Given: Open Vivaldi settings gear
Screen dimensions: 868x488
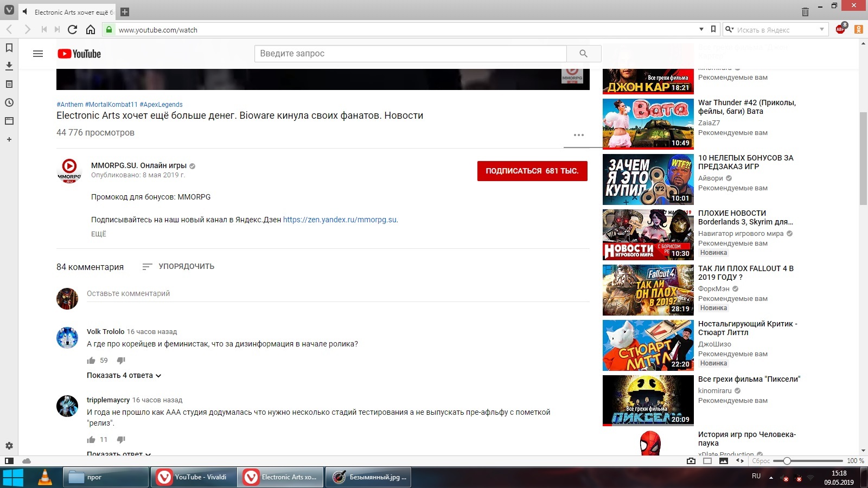Looking at the screenshot, I should [x=9, y=446].
